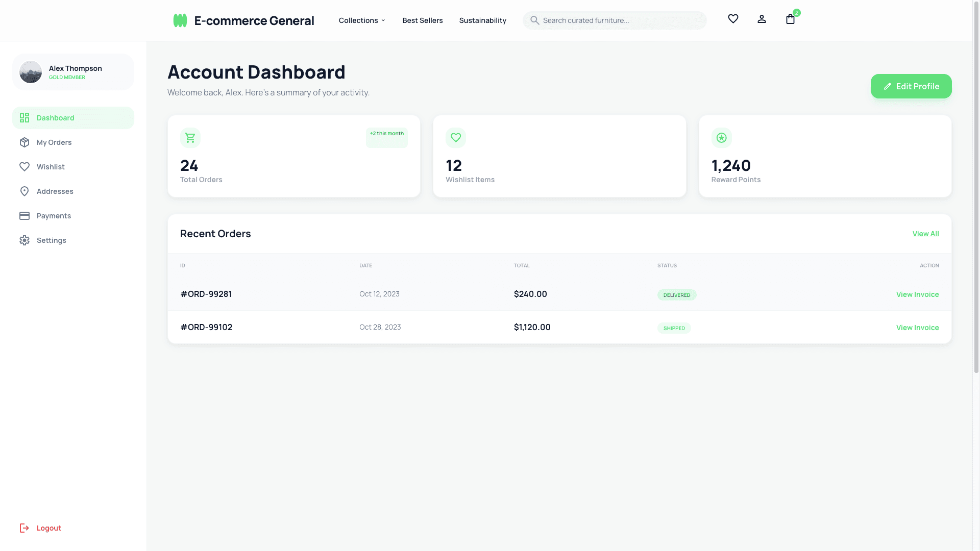Open the Sustainability page from the navbar
Image resolution: width=980 pixels, height=551 pixels.
482,20
